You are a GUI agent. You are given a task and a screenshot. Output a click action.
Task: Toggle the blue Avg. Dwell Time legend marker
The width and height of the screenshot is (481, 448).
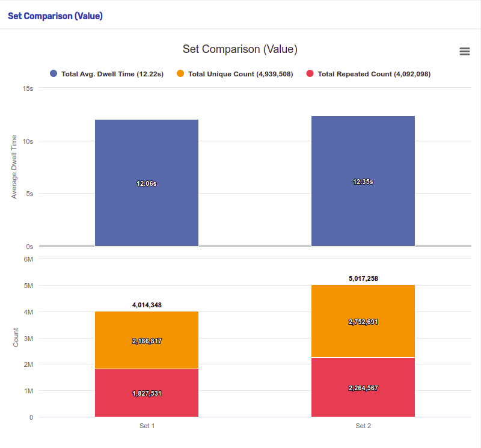pyautogui.click(x=54, y=73)
